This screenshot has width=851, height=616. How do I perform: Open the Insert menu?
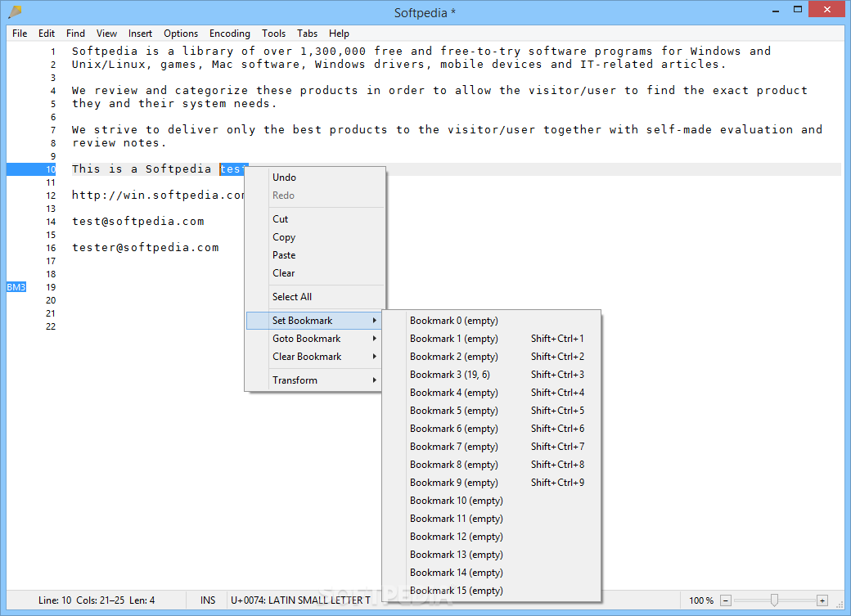pyautogui.click(x=140, y=34)
